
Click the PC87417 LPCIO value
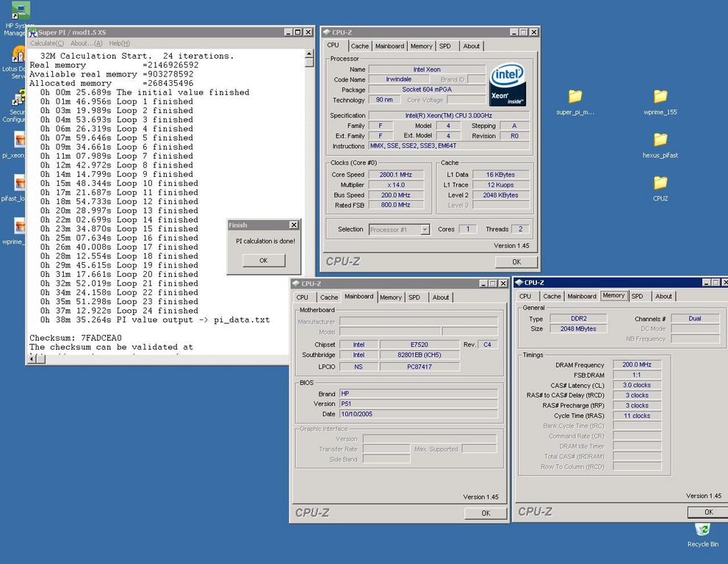coord(419,366)
